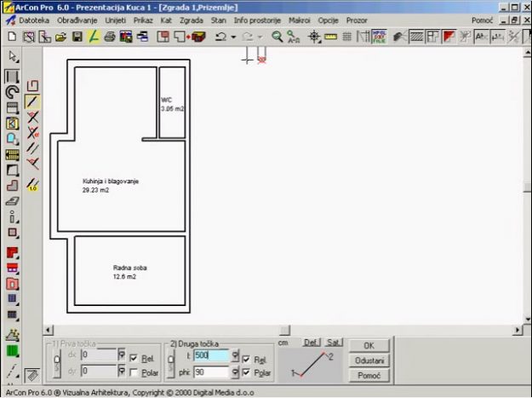Open the dropdown arrow next to Undo
This screenshot has height=398, width=532.
click(x=233, y=37)
